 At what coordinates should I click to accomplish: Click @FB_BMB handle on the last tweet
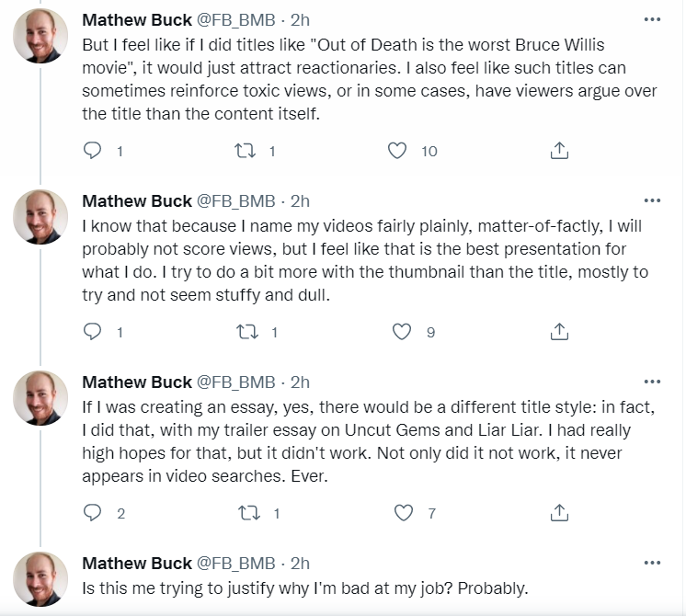click(235, 564)
